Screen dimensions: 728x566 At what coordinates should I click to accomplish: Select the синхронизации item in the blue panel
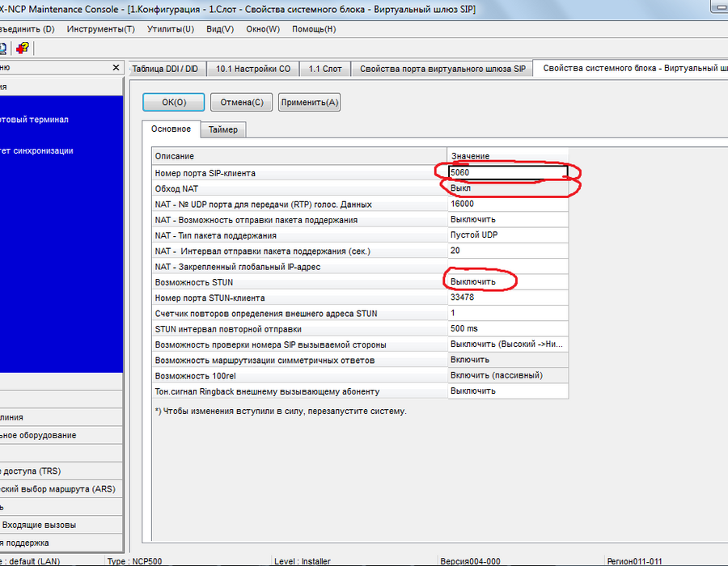click(x=36, y=150)
